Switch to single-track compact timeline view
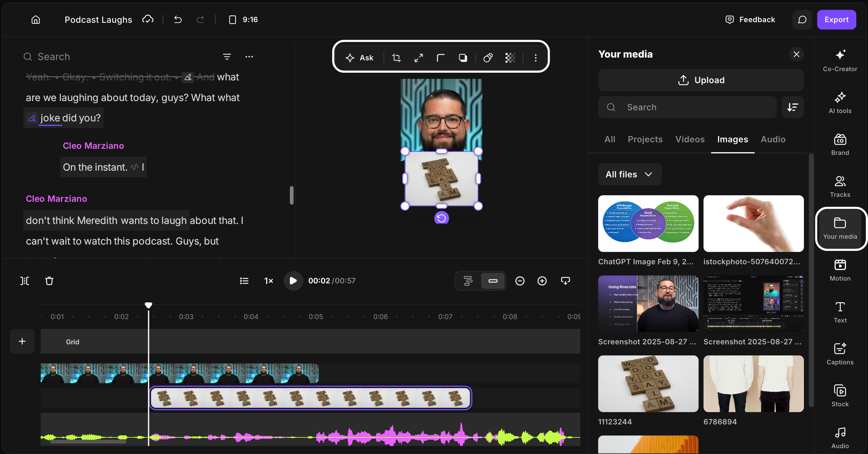868x454 pixels. [x=493, y=281]
